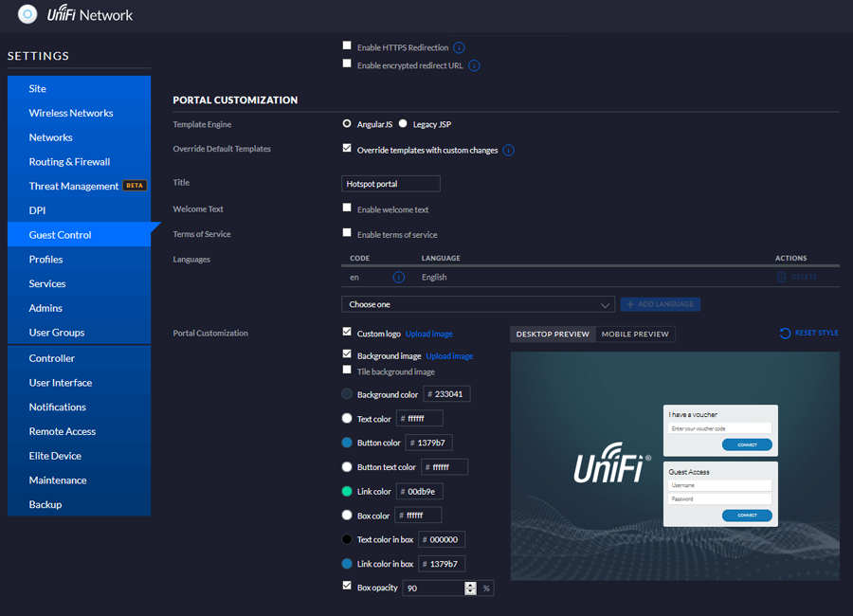The width and height of the screenshot is (853, 616).
Task: Click Upload image link for Custom logo
Action: (429, 334)
